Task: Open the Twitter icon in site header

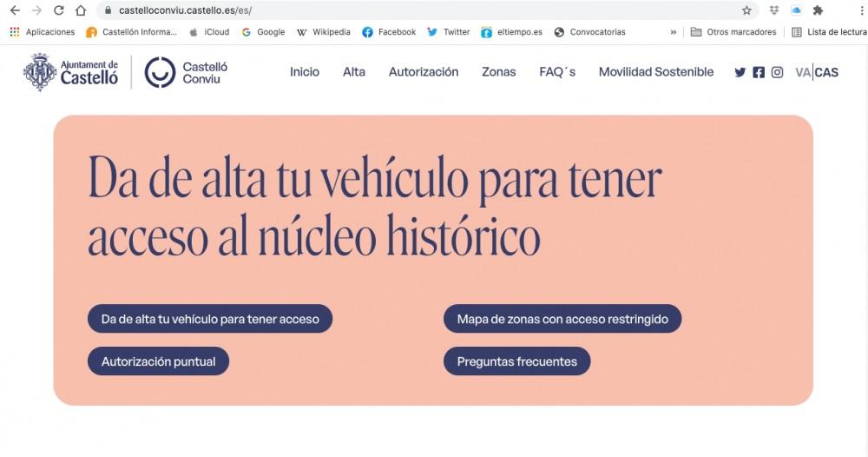Action: tap(740, 72)
